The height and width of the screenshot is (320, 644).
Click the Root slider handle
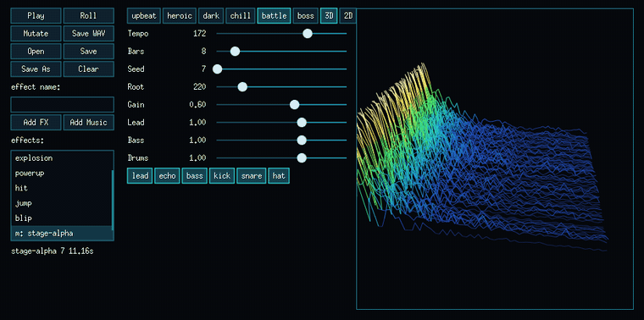pyautogui.click(x=242, y=87)
